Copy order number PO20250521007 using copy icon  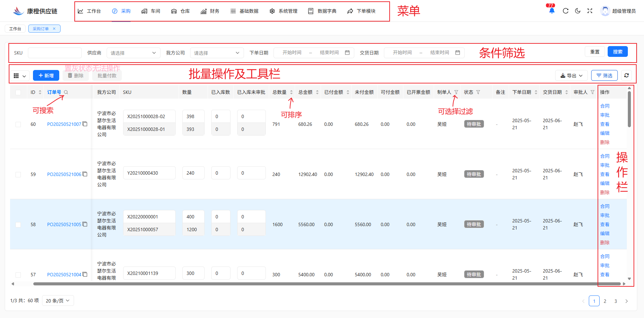coord(85,124)
